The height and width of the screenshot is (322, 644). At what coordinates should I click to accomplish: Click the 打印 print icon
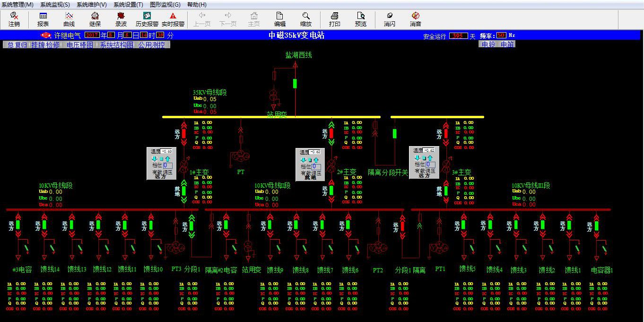point(335,19)
